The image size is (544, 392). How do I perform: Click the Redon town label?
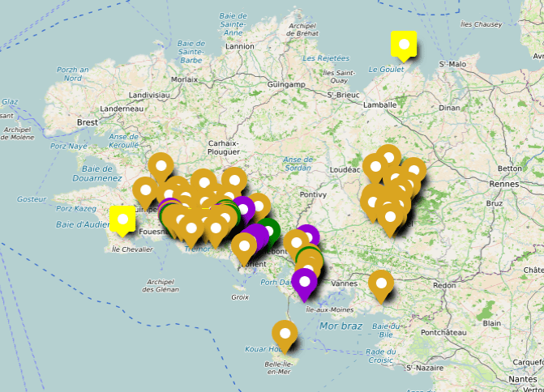[444, 285]
